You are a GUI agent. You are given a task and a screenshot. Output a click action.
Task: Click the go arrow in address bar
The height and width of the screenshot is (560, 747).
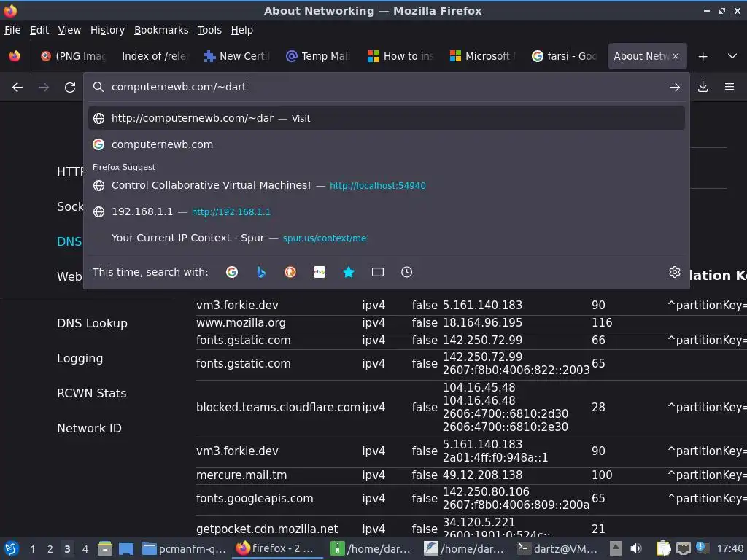point(674,87)
